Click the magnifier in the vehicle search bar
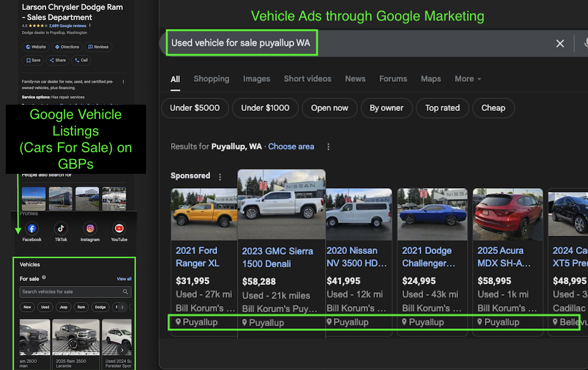Image resolution: width=588 pixels, height=370 pixels. [x=125, y=292]
